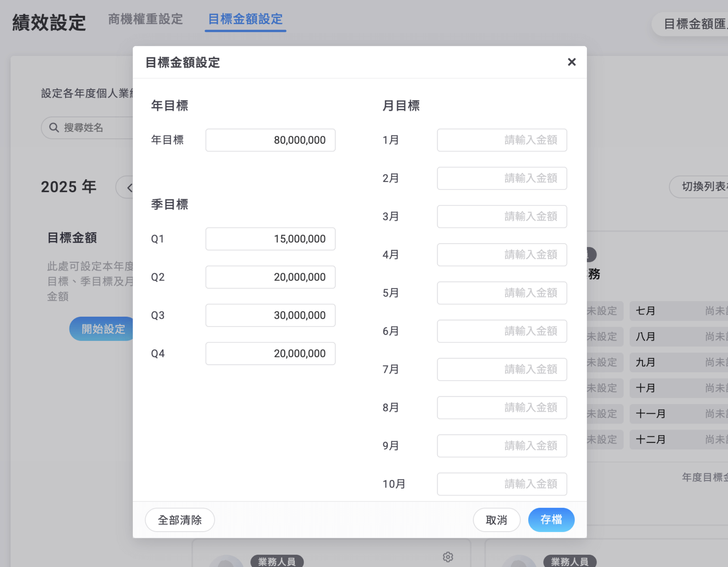
Task: Click the search magnifier icon beside 搜尋姓名
Action: coord(53,128)
